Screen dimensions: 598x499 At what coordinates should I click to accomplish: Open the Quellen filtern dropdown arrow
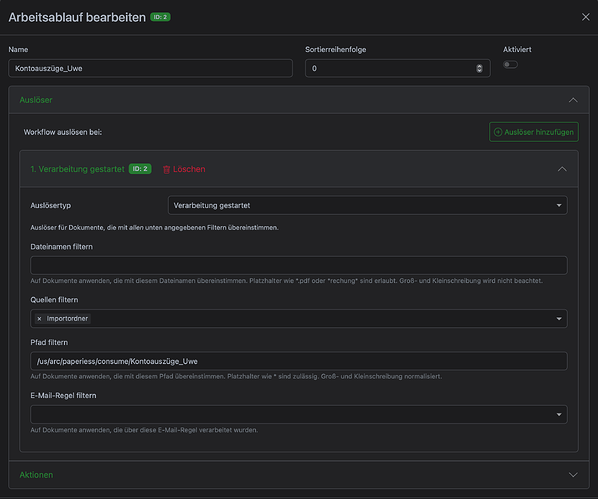(559, 319)
